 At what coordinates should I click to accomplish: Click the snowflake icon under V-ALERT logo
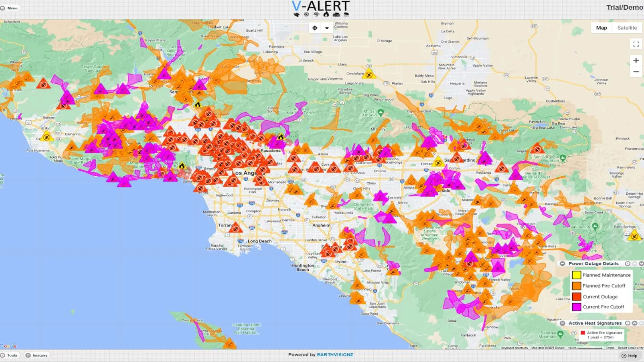pyautogui.click(x=306, y=14)
